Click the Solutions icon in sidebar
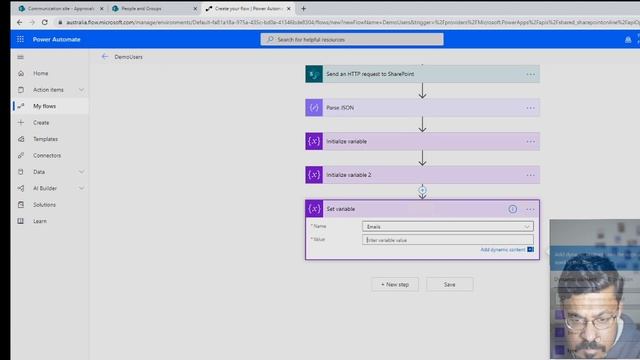The image size is (640, 360). pos(21,204)
